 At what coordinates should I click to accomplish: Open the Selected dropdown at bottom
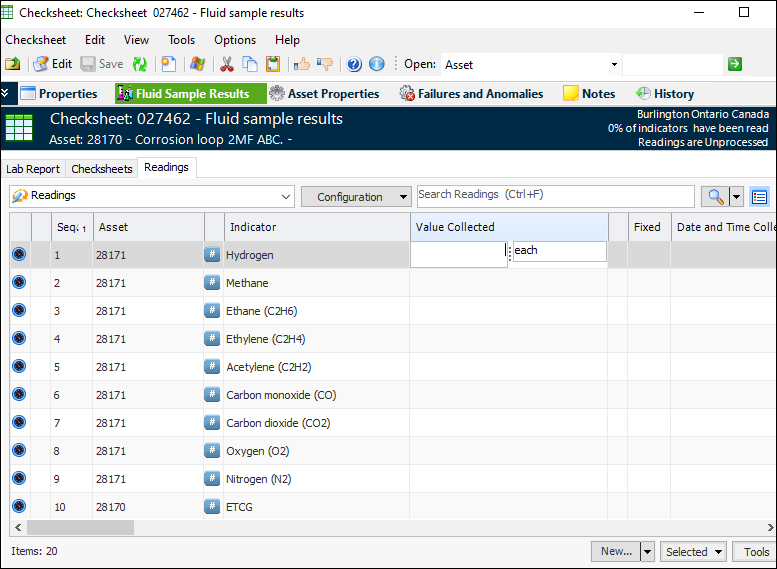(694, 551)
